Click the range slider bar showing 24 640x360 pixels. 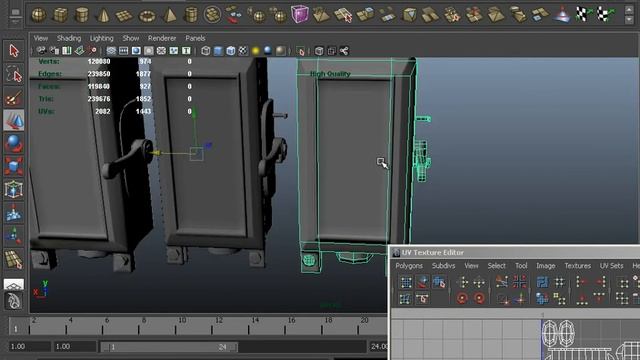click(169, 347)
